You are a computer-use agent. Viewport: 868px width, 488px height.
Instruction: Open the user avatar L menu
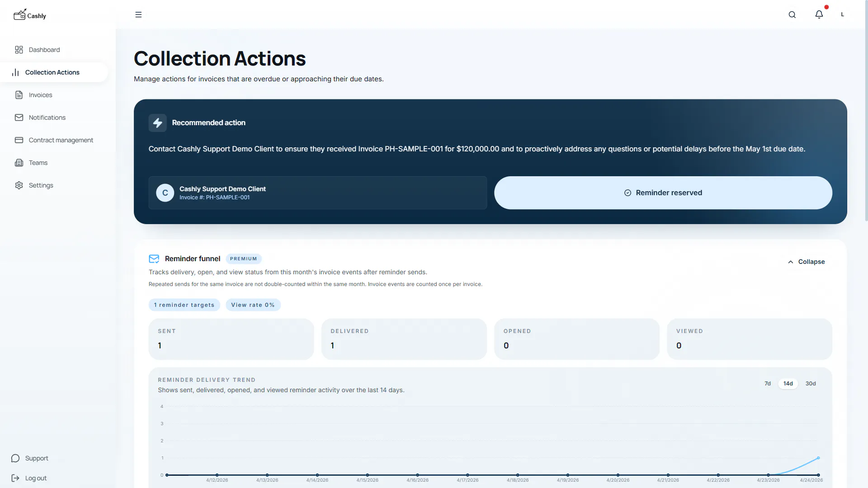842,14
